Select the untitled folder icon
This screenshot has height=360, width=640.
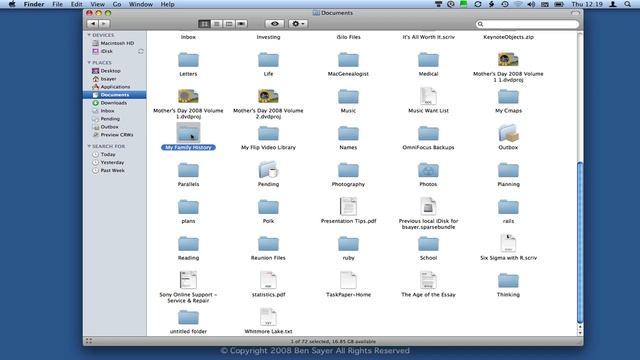188,317
